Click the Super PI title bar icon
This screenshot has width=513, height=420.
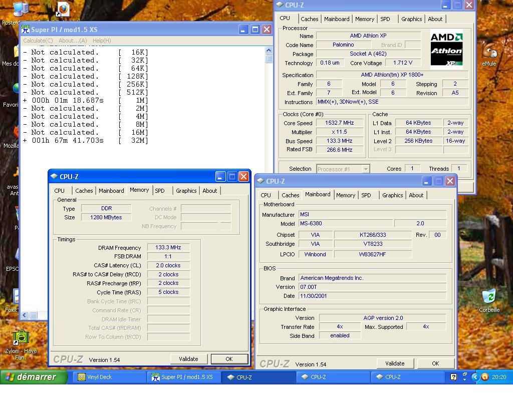(x=25, y=30)
